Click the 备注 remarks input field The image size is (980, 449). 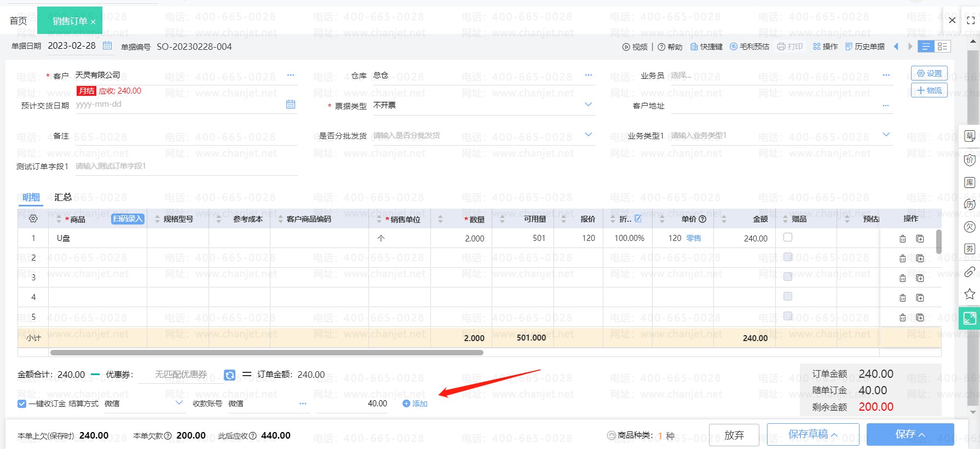coord(186,136)
